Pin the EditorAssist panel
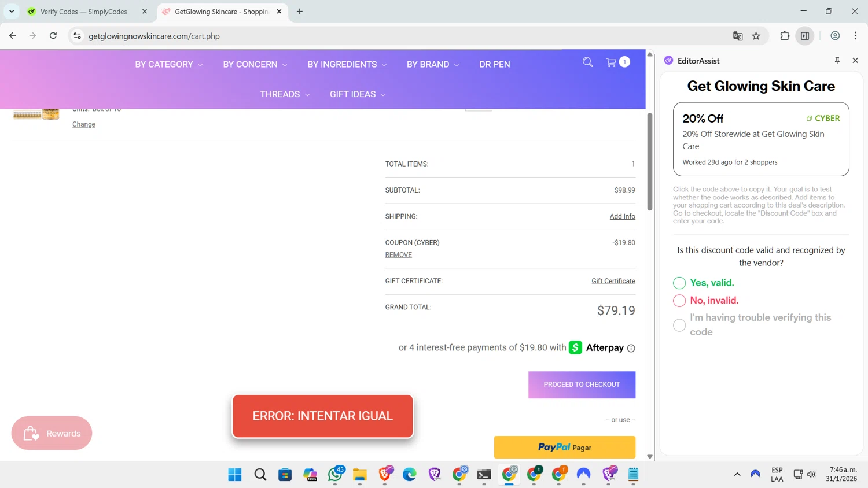Image resolution: width=868 pixels, height=488 pixels. click(x=837, y=61)
